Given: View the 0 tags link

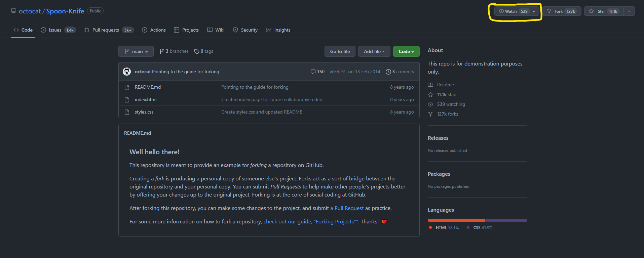Looking at the screenshot, I should 204,51.
